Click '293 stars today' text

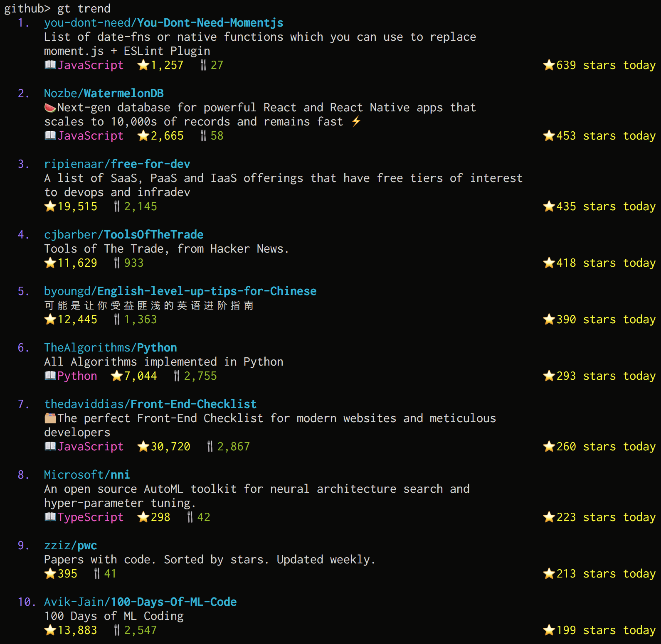tap(606, 376)
